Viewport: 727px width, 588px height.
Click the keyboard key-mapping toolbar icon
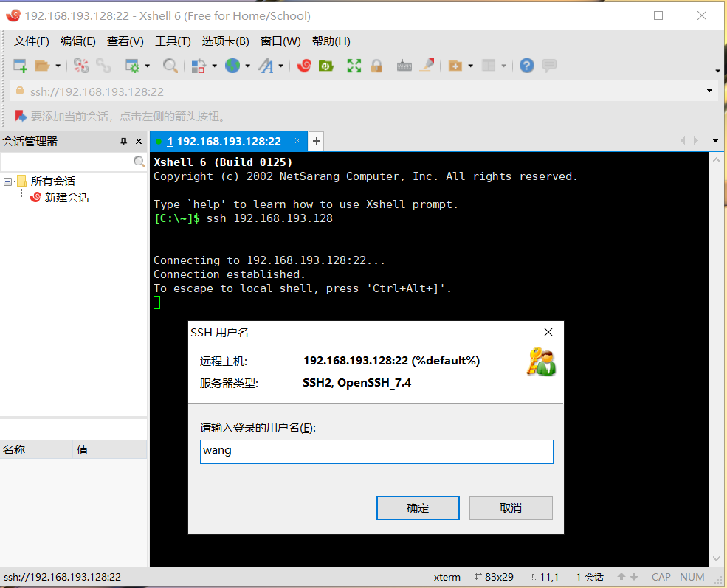(404, 66)
